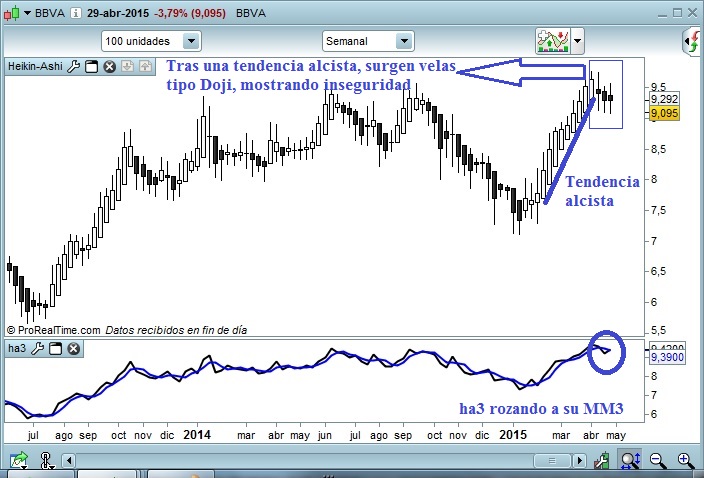704x478 pixels.
Task: Maximize the chart window
Action: (678, 13)
